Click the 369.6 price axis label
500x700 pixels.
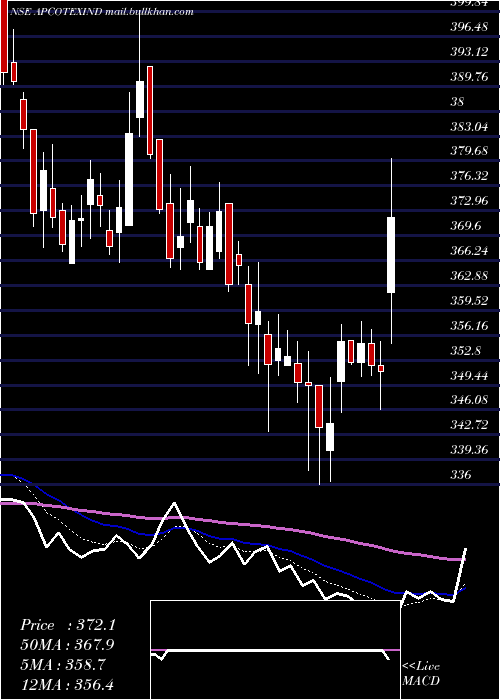coord(465,226)
